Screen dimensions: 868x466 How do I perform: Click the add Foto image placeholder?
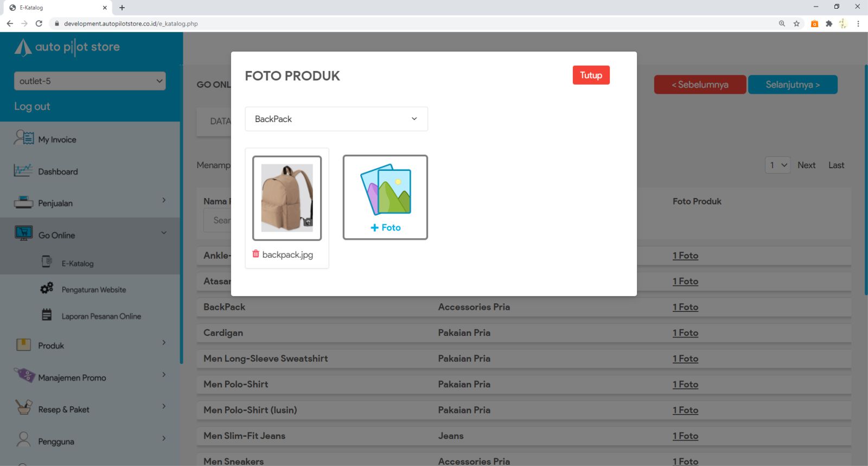(385, 197)
